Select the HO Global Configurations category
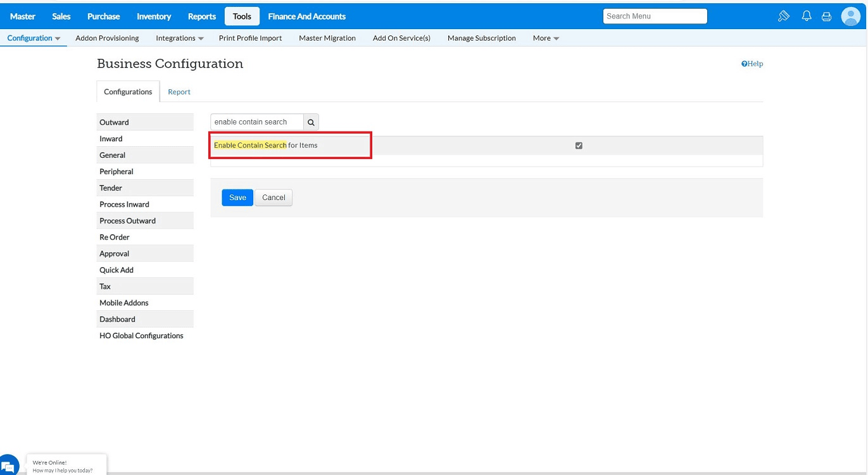This screenshot has width=868, height=475. [145, 336]
